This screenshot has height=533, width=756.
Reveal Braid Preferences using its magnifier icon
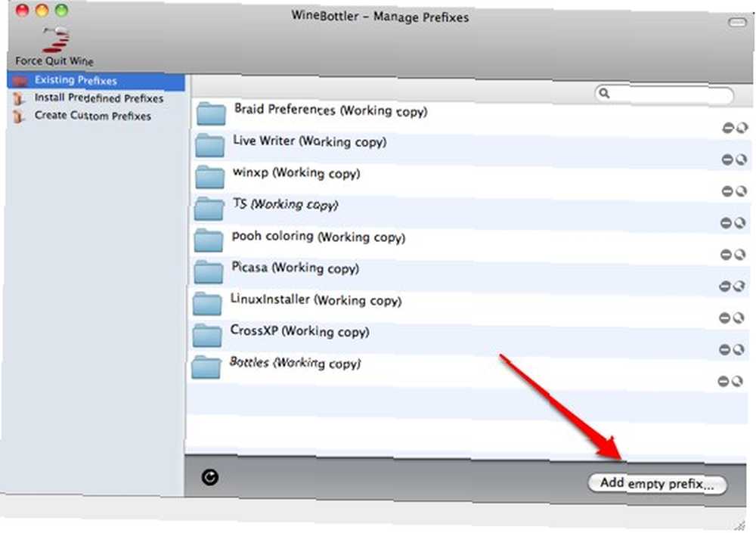pos(742,128)
